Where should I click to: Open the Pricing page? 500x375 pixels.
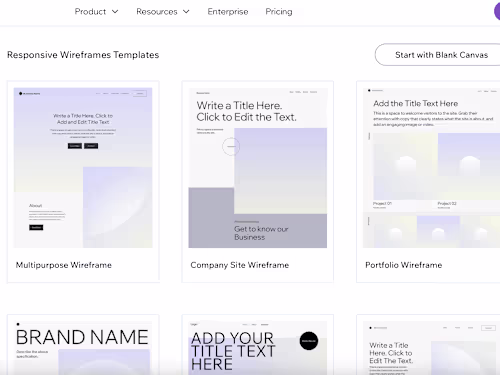point(279,12)
